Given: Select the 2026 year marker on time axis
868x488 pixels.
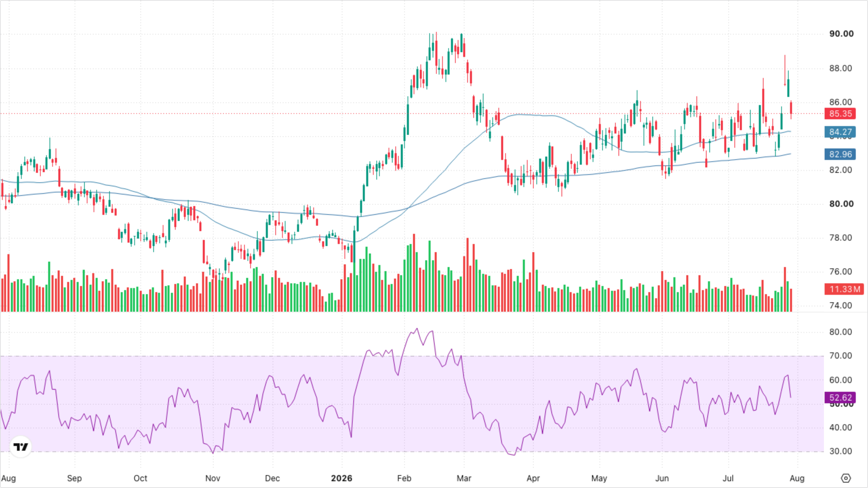Looking at the screenshot, I should (x=341, y=478).
